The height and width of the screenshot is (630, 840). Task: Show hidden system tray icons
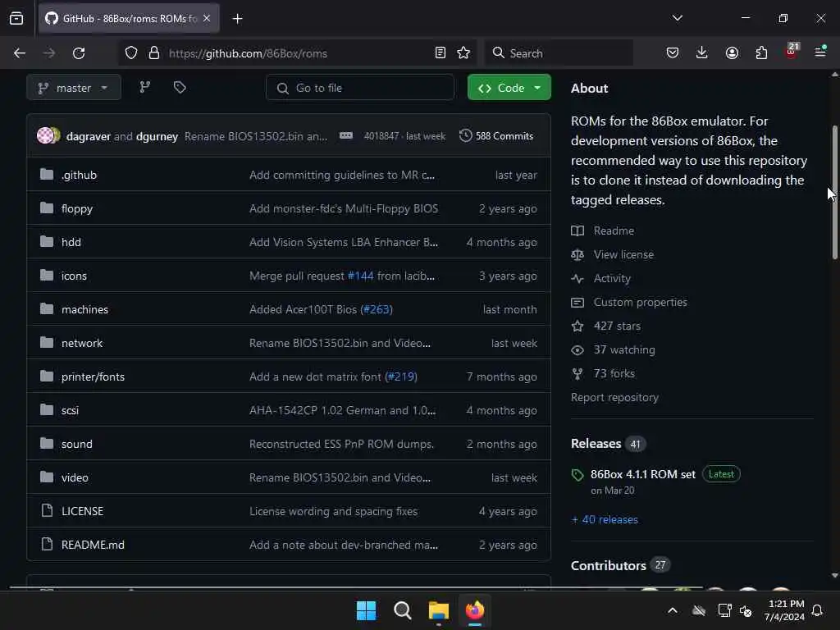click(x=673, y=610)
